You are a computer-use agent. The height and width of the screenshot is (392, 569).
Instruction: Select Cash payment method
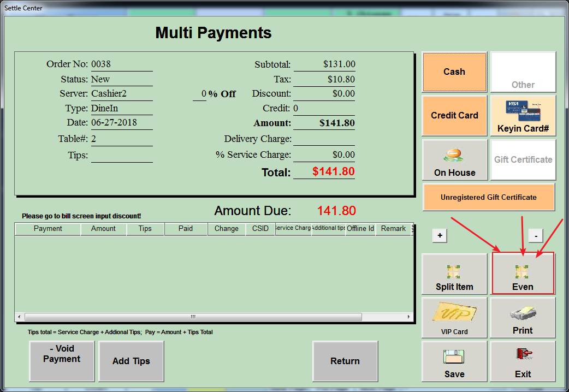(454, 72)
